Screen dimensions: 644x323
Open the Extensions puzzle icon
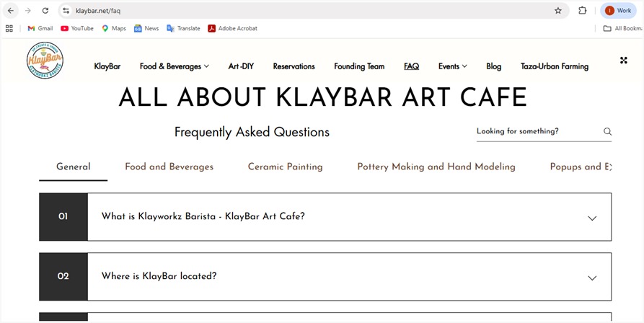click(583, 11)
